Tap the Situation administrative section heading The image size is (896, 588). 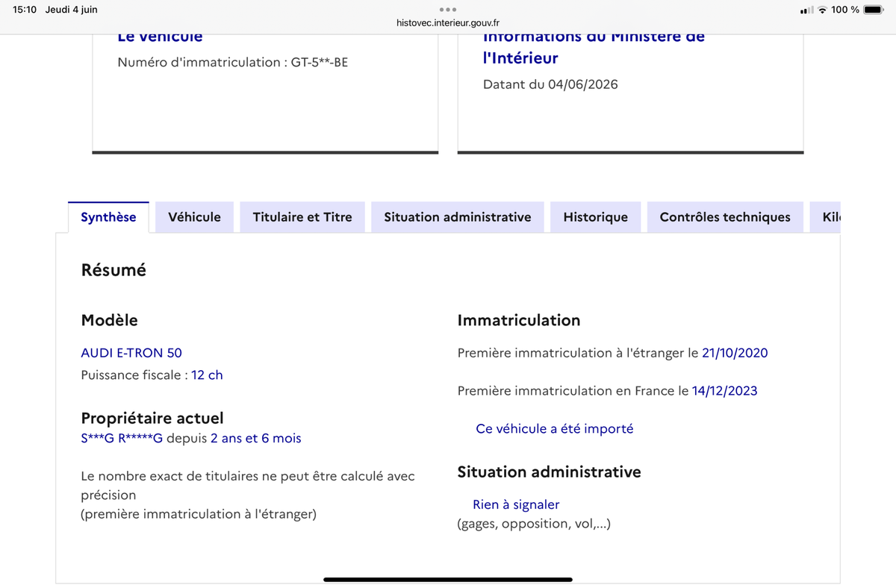coord(549,472)
